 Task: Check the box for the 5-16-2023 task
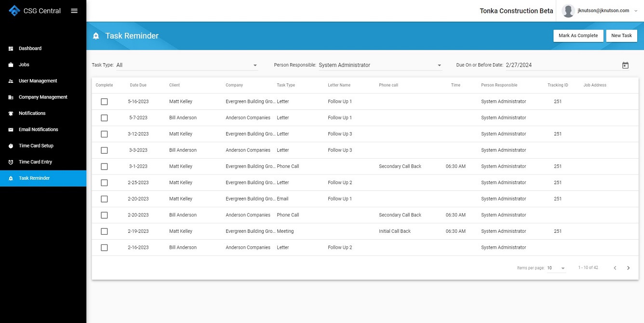(x=104, y=102)
